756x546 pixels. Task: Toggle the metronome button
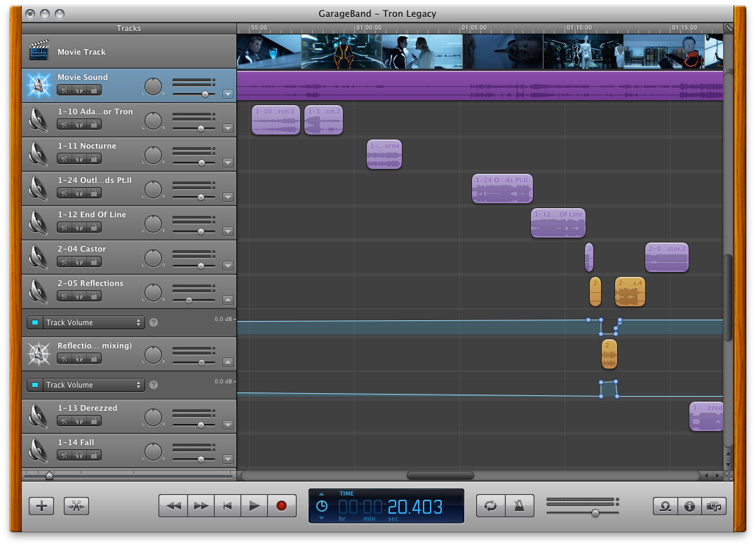(519, 506)
